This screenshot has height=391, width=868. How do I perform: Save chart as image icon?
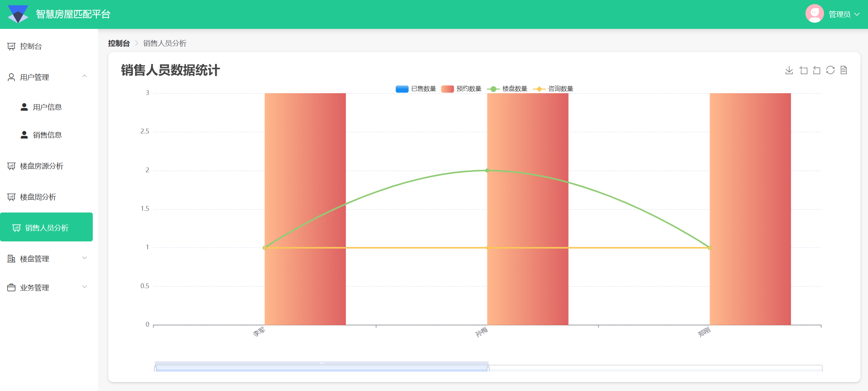[x=789, y=70]
